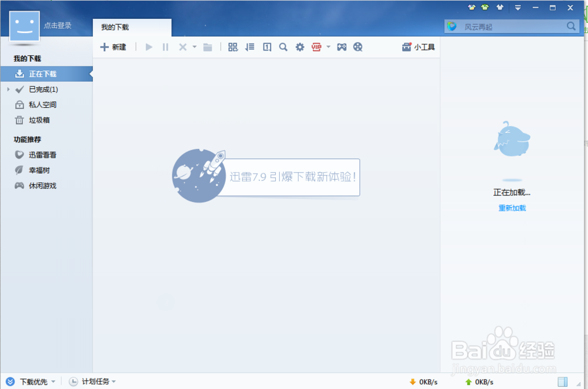The height and width of the screenshot is (389, 588).
Task: Start download with play icon
Action: (149, 47)
